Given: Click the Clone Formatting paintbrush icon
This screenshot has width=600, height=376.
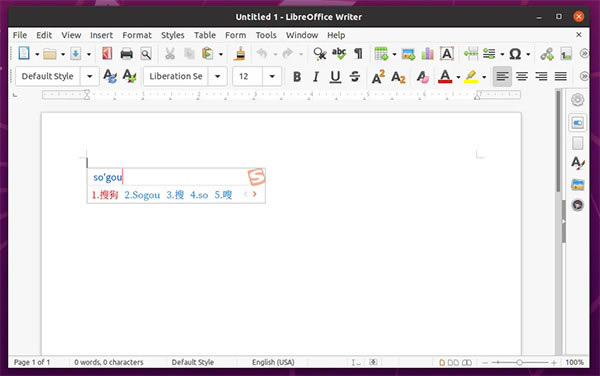Looking at the screenshot, I should pyautogui.click(x=240, y=54).
